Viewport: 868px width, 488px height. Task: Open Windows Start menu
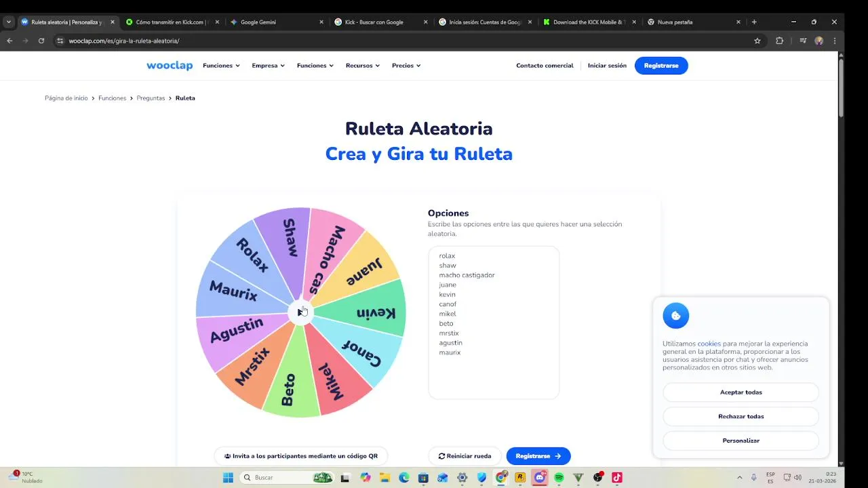[x=229, y=477]
